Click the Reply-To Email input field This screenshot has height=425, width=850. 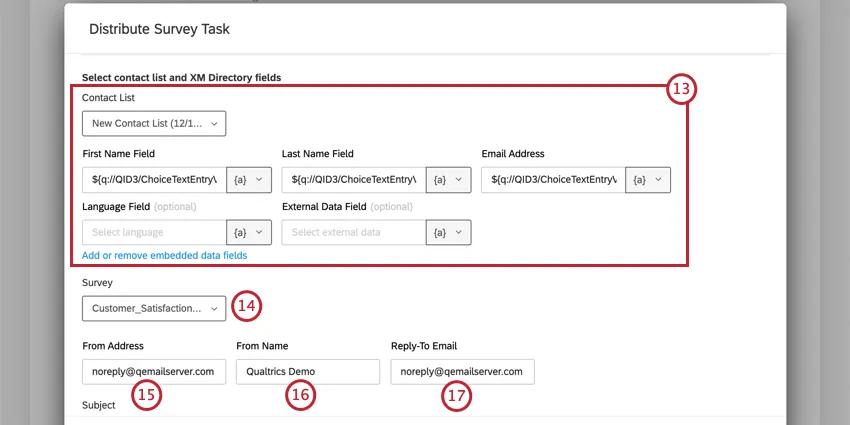coord(462,371)
